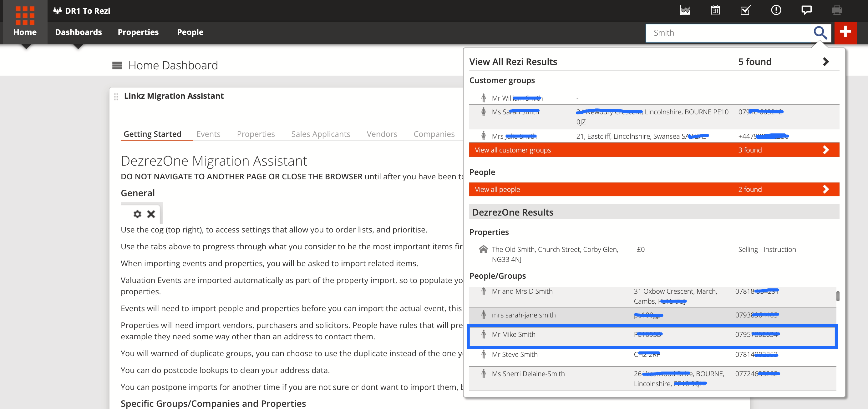Viewport: 868px width, 409px height.
Task: Click the £0 price of The Old Smith
Action: (x=641, y=249)
